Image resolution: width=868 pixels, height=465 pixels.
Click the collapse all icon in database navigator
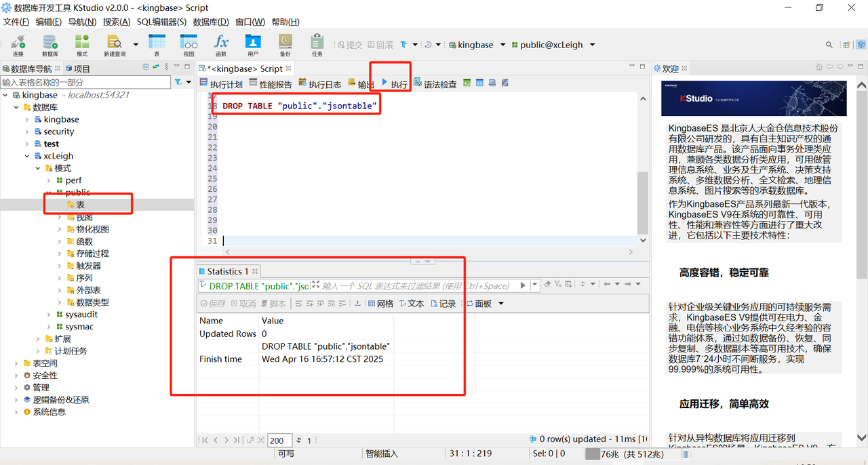click(x=146, y=67)
